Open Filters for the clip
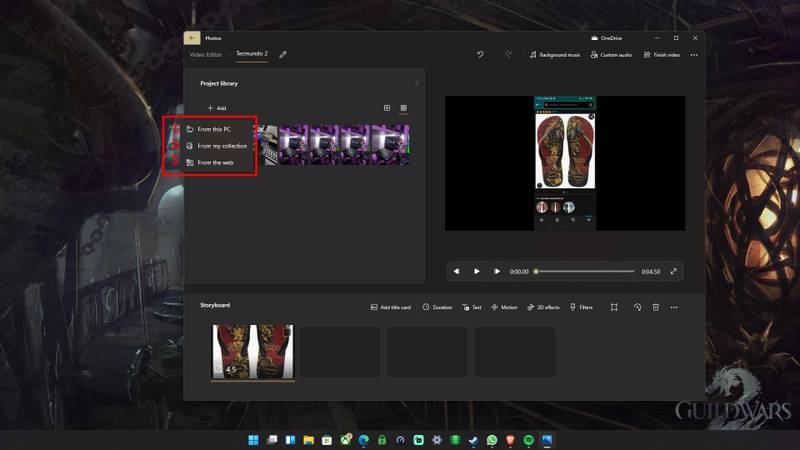800x450 pixels. point(581,307)
